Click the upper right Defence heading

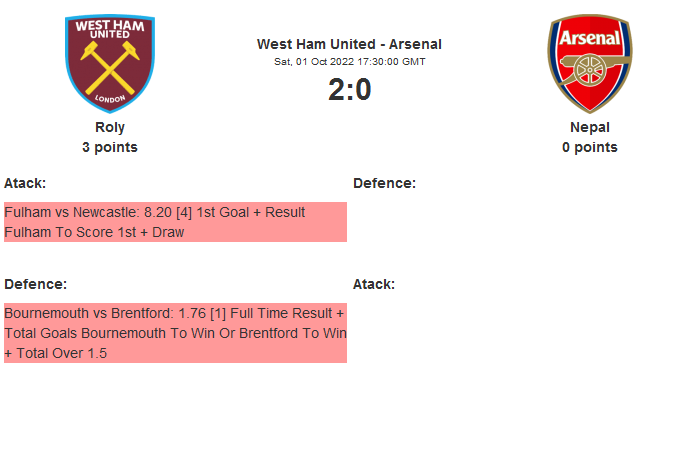[x=384, y=183]
